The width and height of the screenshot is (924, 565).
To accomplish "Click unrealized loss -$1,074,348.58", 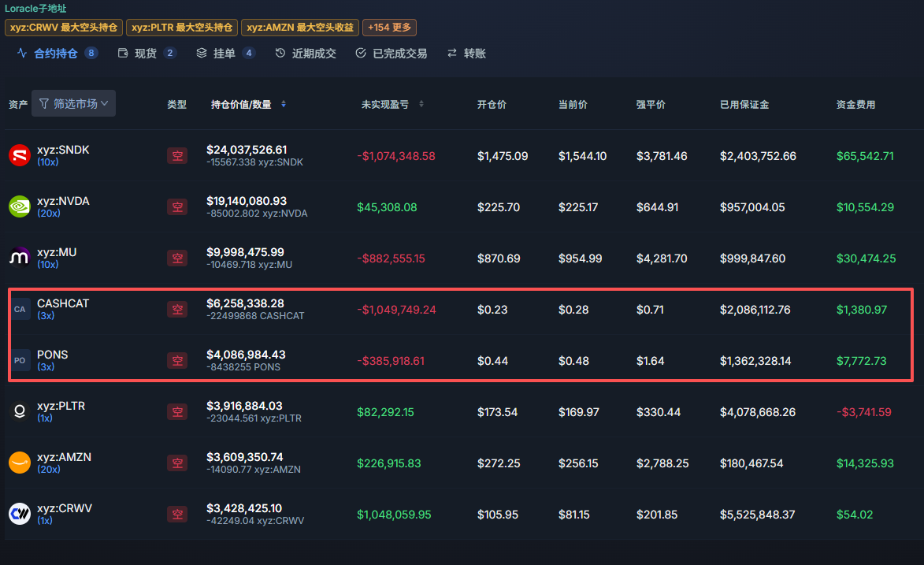I will click(396, 156).
